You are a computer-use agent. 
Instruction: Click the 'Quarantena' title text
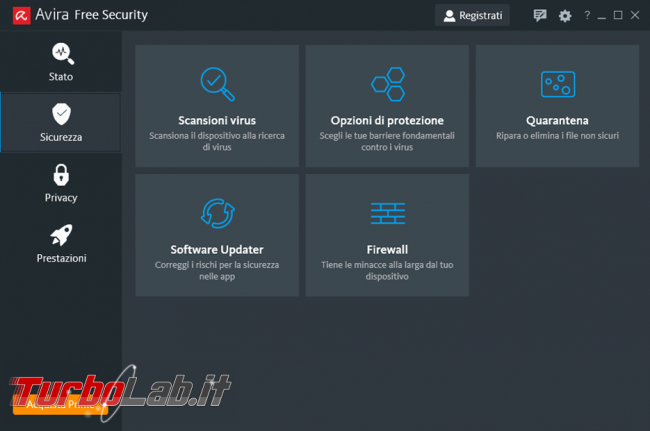[x=557, y=121]
